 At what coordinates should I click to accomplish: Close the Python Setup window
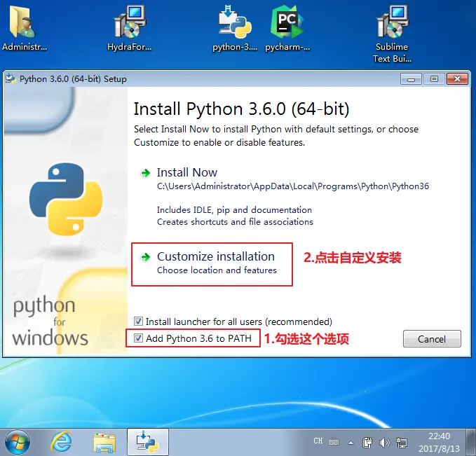pyautogui.click(x=457, y=79)
